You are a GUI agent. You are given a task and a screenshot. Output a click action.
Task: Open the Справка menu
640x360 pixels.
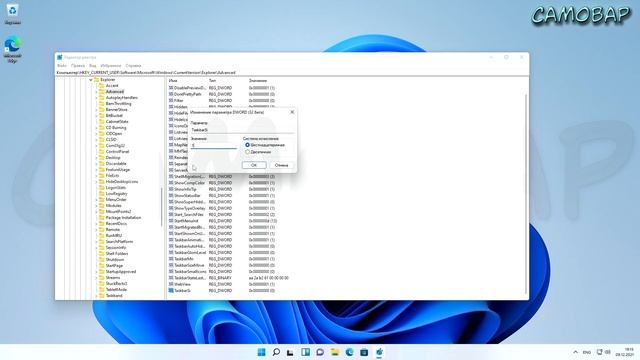133,65
